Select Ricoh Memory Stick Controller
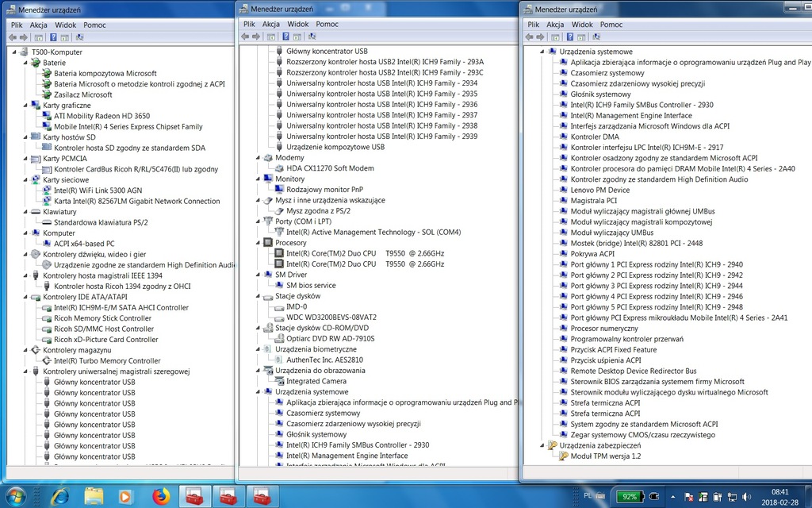 pos(102,318)
